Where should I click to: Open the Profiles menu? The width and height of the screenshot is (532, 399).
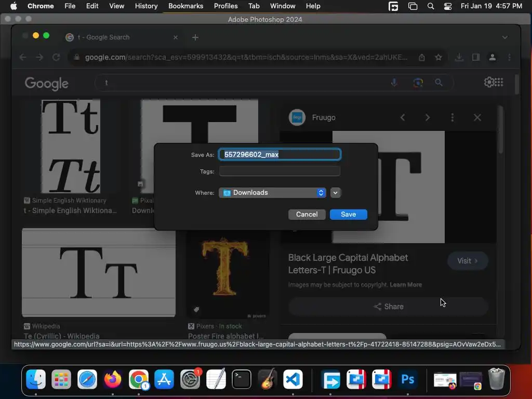pos(225,6)
